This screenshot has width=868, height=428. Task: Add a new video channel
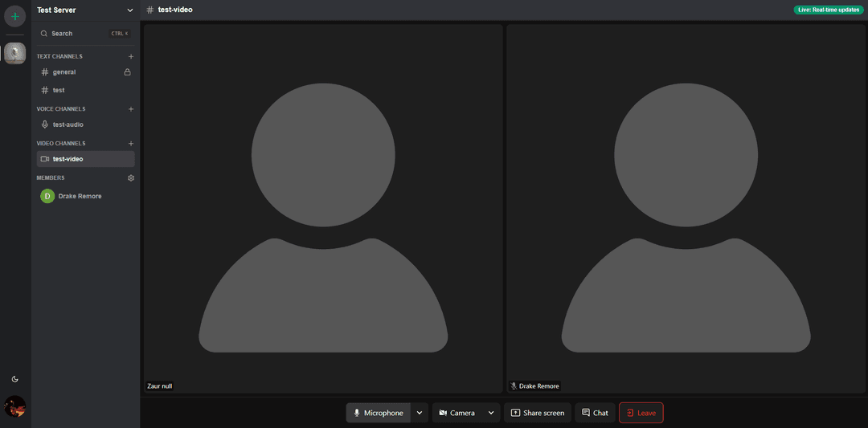pyautogui.click(x=131, y=143)
